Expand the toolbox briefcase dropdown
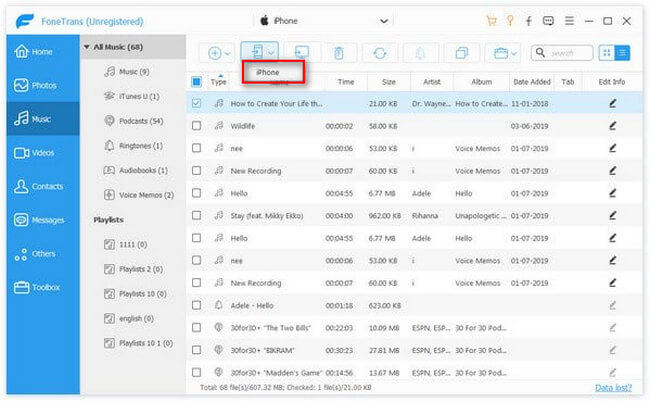The width and height of the screenshot is (650, 402). coord(505,52)
